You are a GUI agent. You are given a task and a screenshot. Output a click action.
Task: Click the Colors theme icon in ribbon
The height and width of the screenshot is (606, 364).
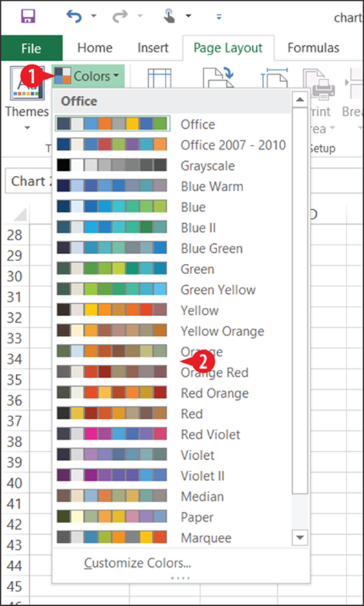tap(62, 76)
